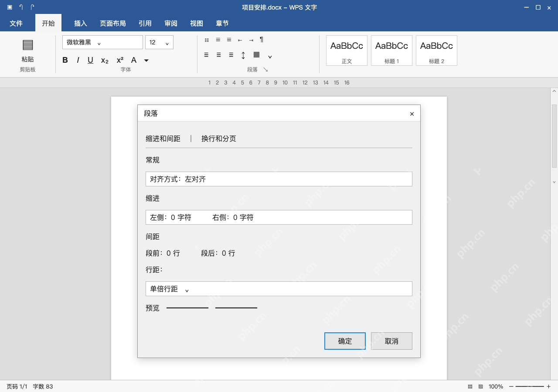This screenshot has width=558, height=392.
Task: Click the 右侧：0 字符 indent value
Action: (x=233, y=217)
